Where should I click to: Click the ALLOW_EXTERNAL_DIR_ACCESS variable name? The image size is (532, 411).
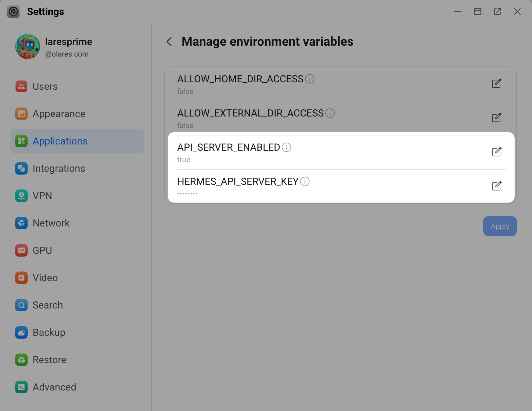point(250,113)
